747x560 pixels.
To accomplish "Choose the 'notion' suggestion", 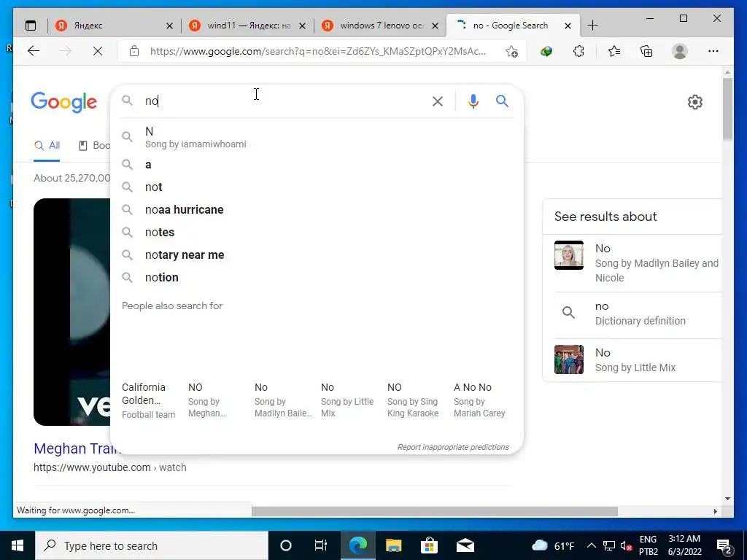I will tap(317, 277).
